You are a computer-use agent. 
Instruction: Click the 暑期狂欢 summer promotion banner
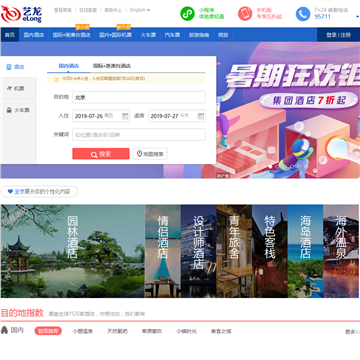pyautogui.click(x=293, y=77)
